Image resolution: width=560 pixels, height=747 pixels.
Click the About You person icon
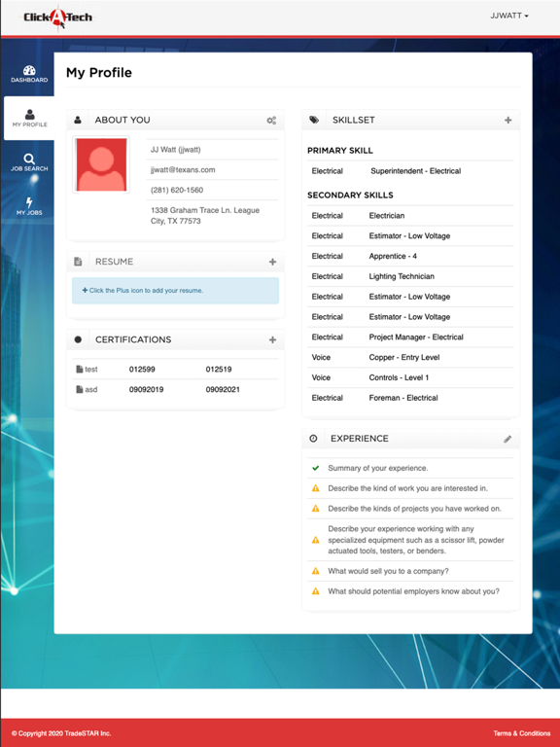[78, 120]
